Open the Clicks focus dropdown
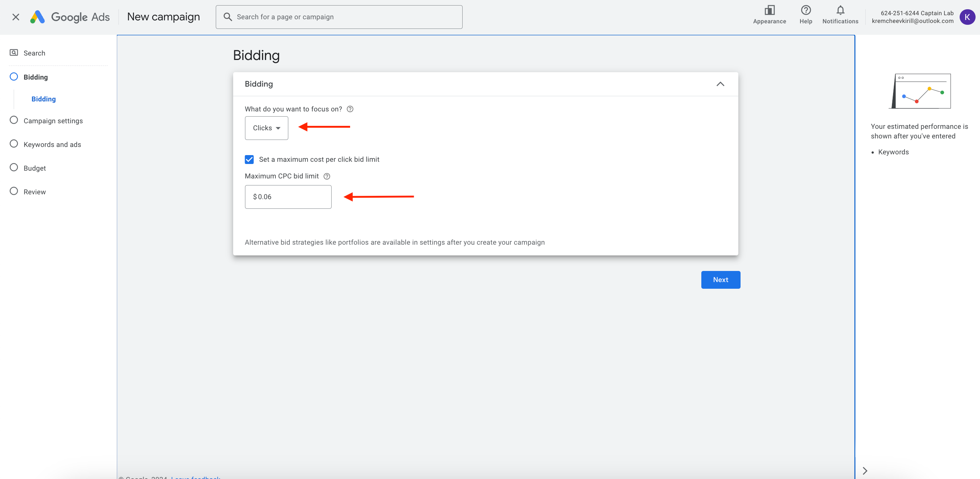 (266, 128)
